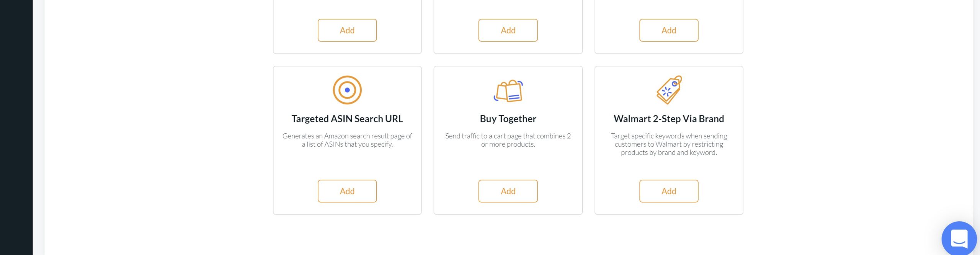Click the Walmart price tag icon
The image size is (980, 255).
pyautogui.click(x=669, y=90)
